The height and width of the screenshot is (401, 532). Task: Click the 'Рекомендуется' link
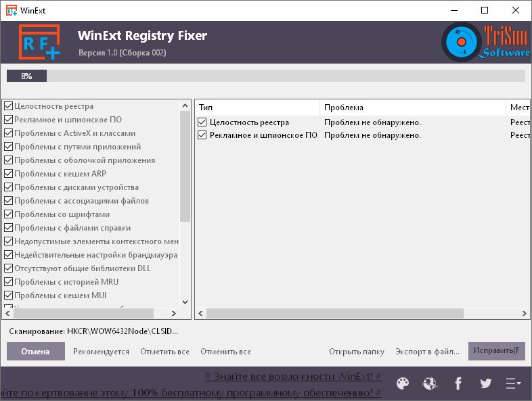(x=101, y=352)
